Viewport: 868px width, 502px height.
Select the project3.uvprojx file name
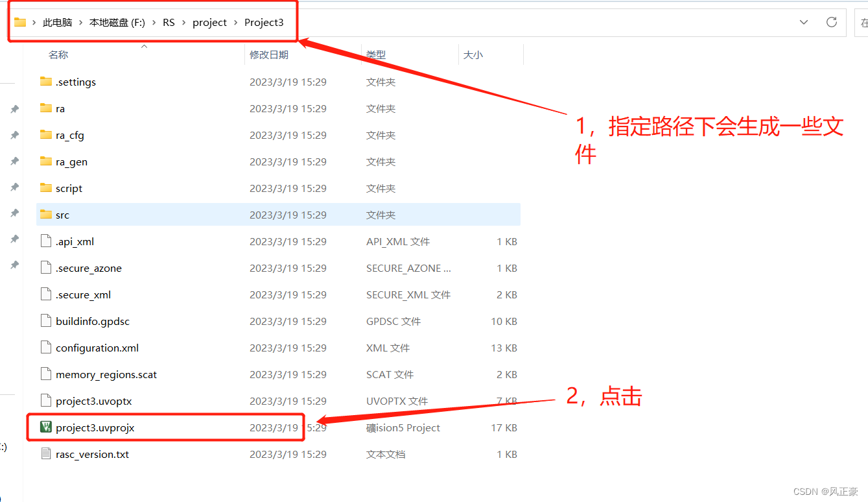[95, 428]
